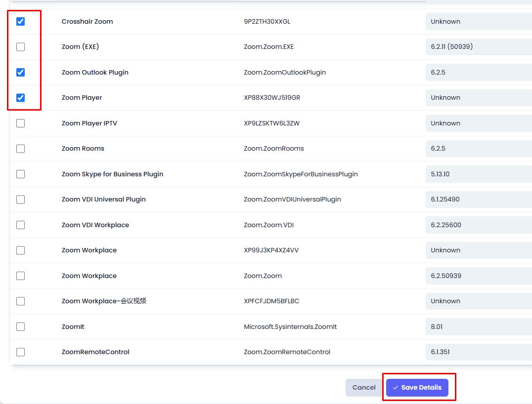Screen dimensions: 532x404
Task: Click the package ID Zoom.ZoomRooms
Action: [274, 149]
